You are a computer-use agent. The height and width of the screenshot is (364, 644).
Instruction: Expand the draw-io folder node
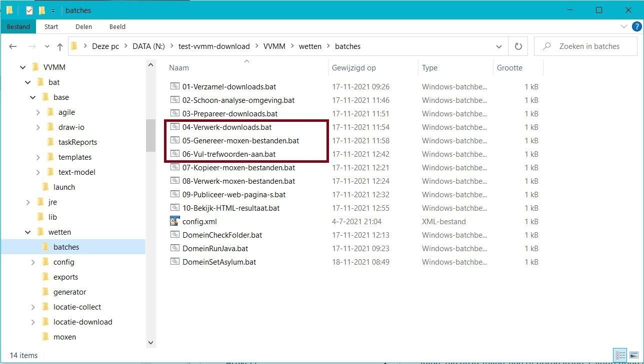click(x=38, y=127)
